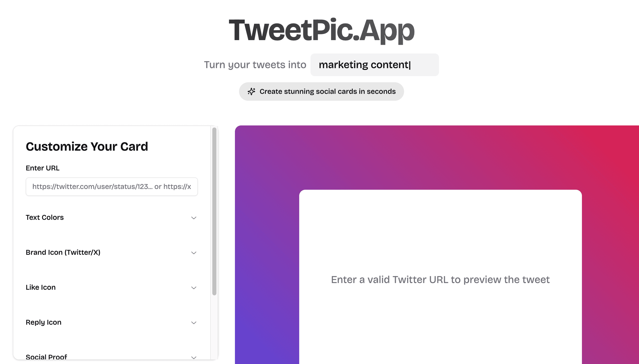Click the customize panel vertical scrollbar
Viewport: 639px width, 364px height.
point(214,211)
